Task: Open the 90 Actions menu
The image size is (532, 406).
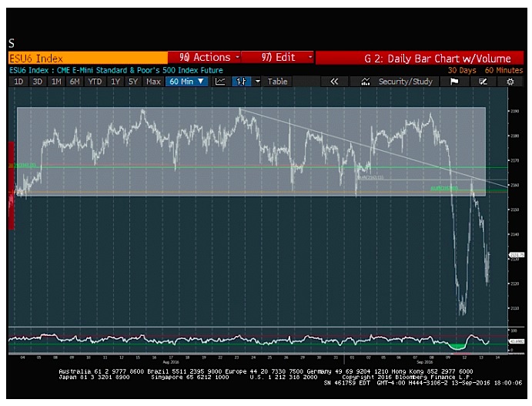Action: click(x=205, y=57)
